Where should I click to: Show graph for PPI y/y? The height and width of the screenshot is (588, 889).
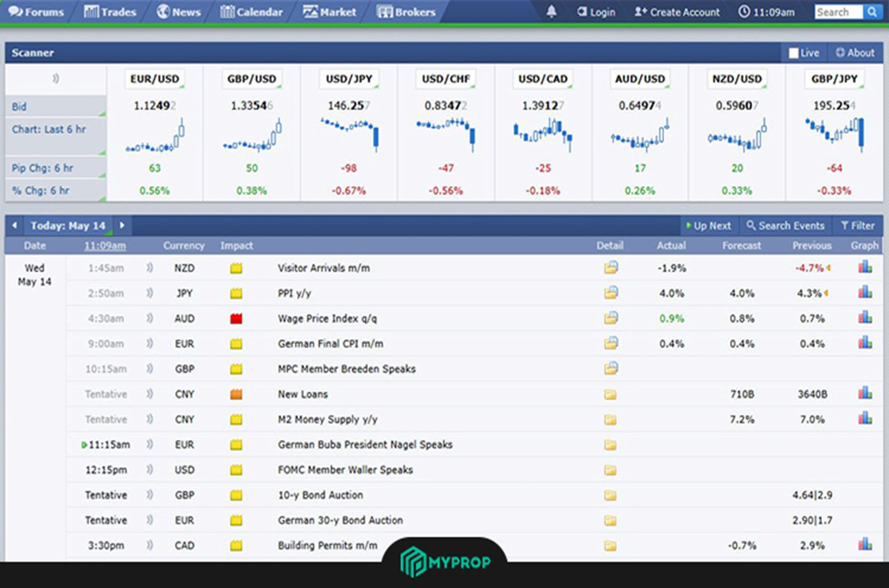pos(865,292)
